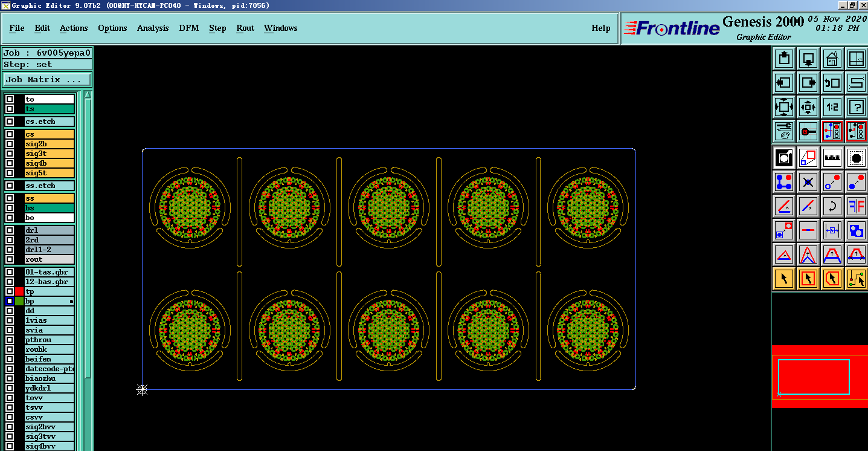Open the Edit menu
Image resolution: width=868 pixels, height=451 pixels.
[x=42, y=28]
